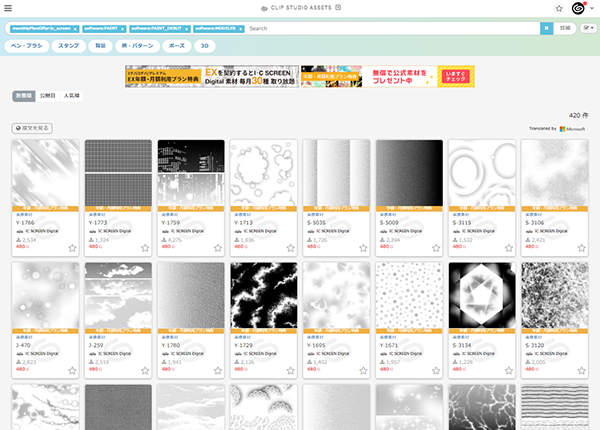
Task: Favorite the Y-1713 material
Action: [x=290, y=248]
